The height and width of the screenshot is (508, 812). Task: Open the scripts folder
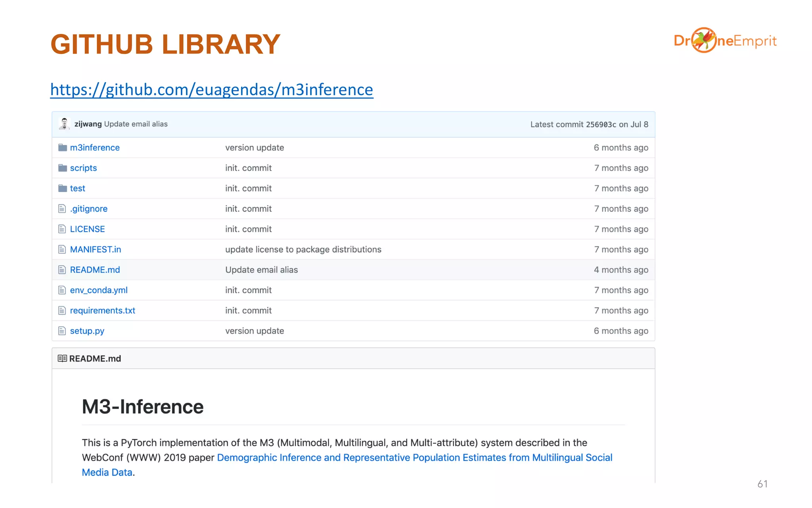pyautogui.click(x=83, y=168)
